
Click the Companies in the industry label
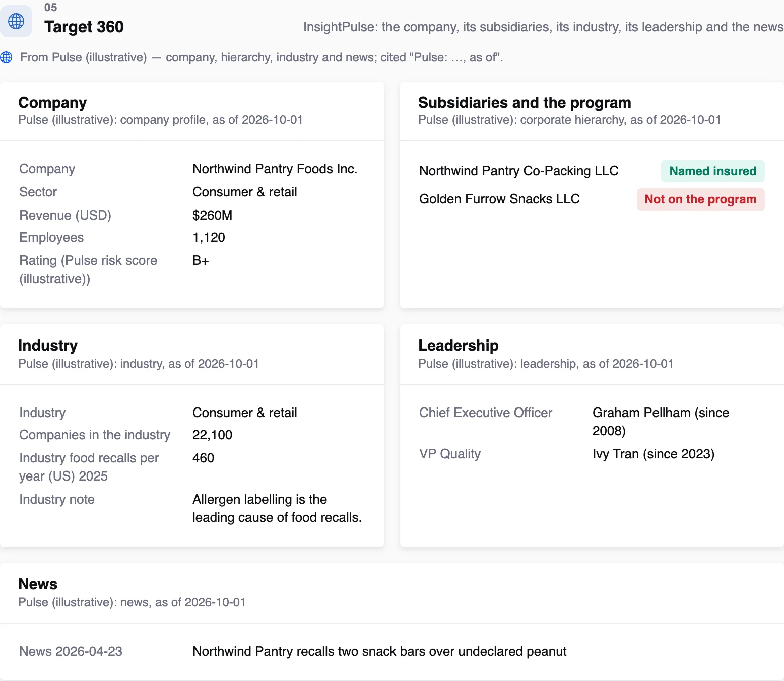coord(95,435)
